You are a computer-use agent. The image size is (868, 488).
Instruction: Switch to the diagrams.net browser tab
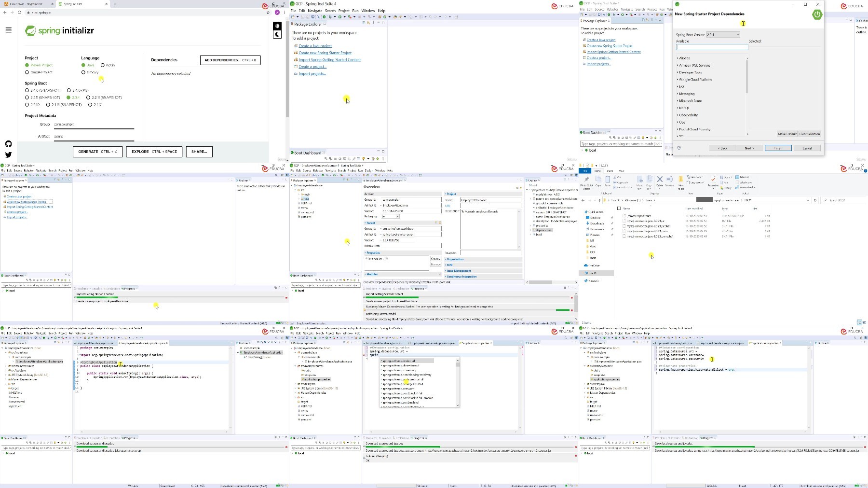(x=28, y=4)
